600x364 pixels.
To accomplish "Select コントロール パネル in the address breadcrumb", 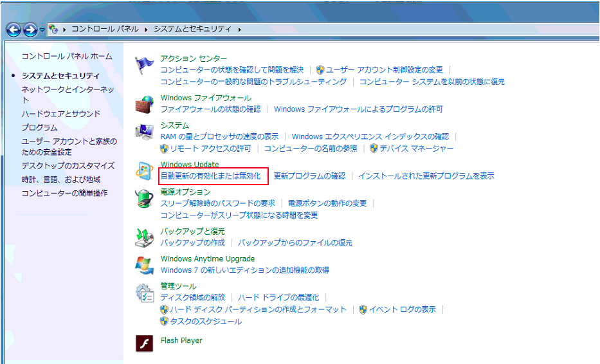I will pos(105,29).
